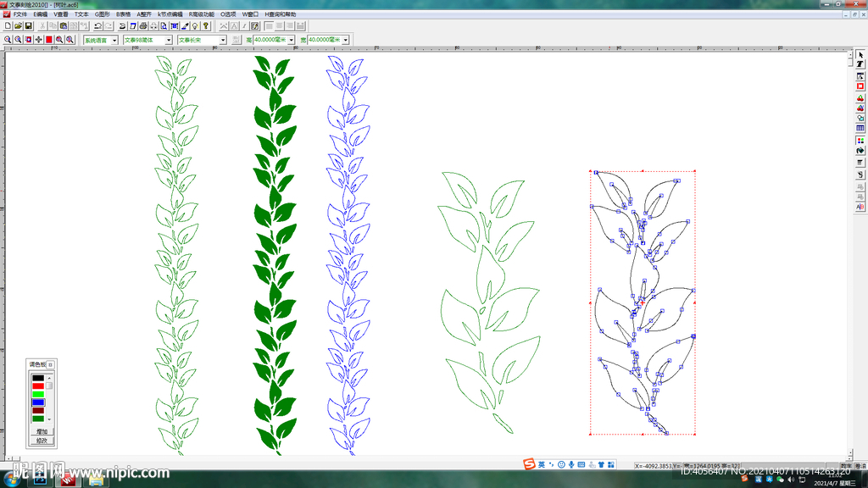Click the 修改 button in color palette
868x488 pixels.
click(x=42, y=441)
